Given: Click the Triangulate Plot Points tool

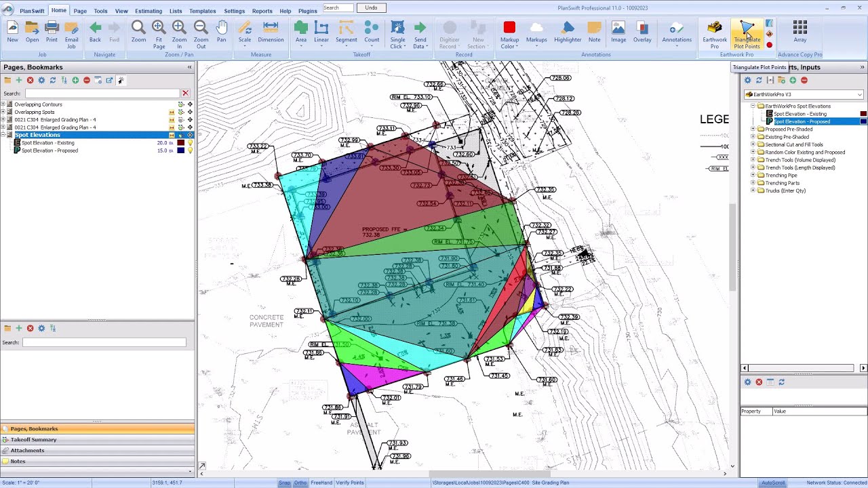Looking at the screenshot, I should click(x=747, y=34).
